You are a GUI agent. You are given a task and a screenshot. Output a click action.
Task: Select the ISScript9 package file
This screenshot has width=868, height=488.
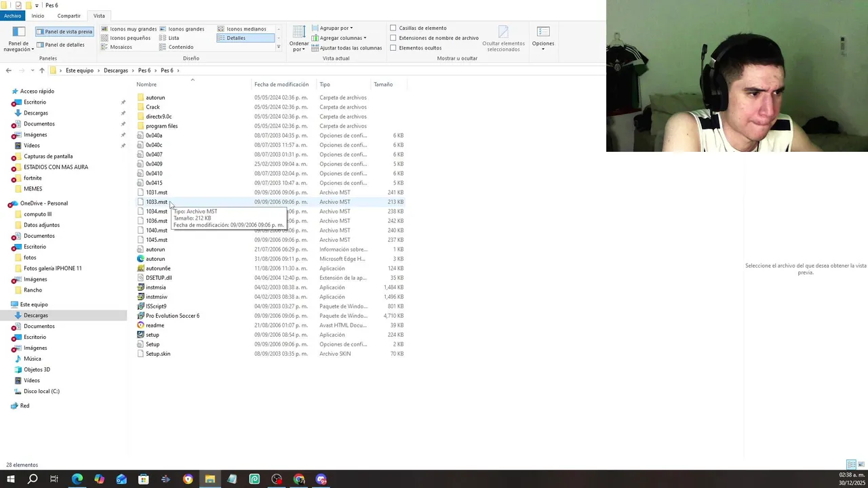coord(156,306)
